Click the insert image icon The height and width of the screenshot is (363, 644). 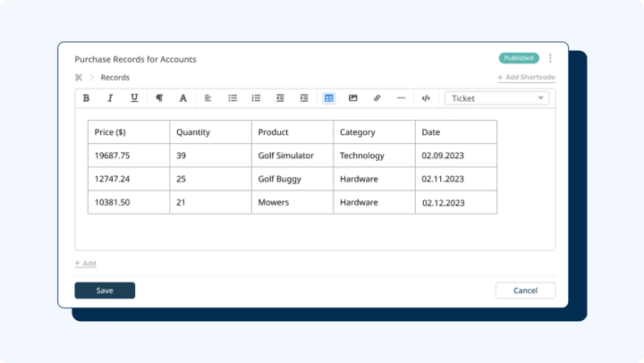click(x=353, y=98)
